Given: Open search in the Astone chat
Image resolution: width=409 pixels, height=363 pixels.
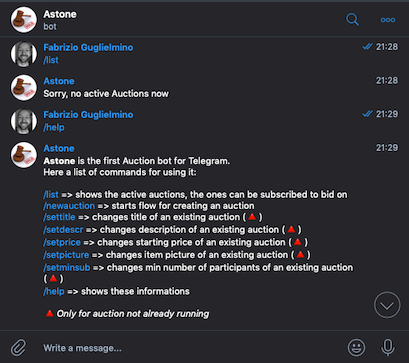Looking at the screenshot, I should (x=352, y=19).
